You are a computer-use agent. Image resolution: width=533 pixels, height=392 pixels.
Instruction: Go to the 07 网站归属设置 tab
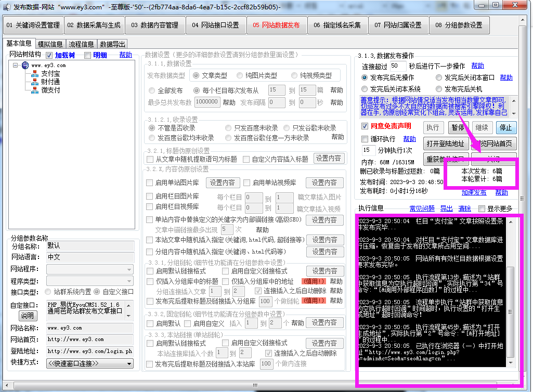coord(398,25)
